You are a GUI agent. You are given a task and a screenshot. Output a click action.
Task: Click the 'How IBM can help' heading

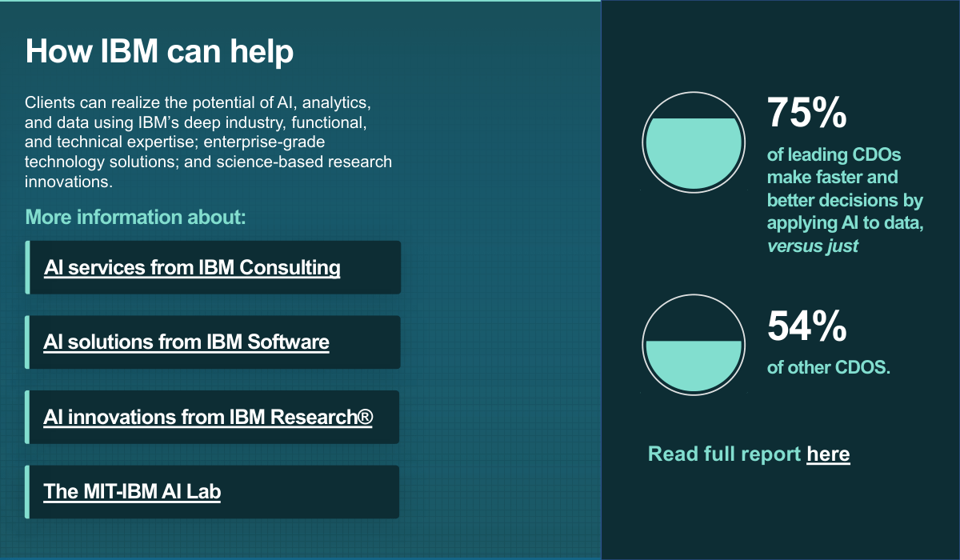(159, 50)
